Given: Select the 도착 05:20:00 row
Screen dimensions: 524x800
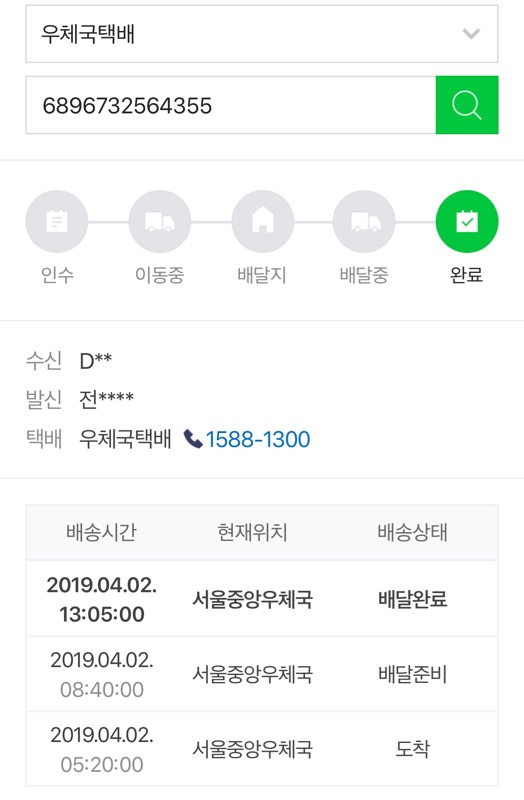Looking at the screenshot, I should pyautogui.click(x=262, y=749).
